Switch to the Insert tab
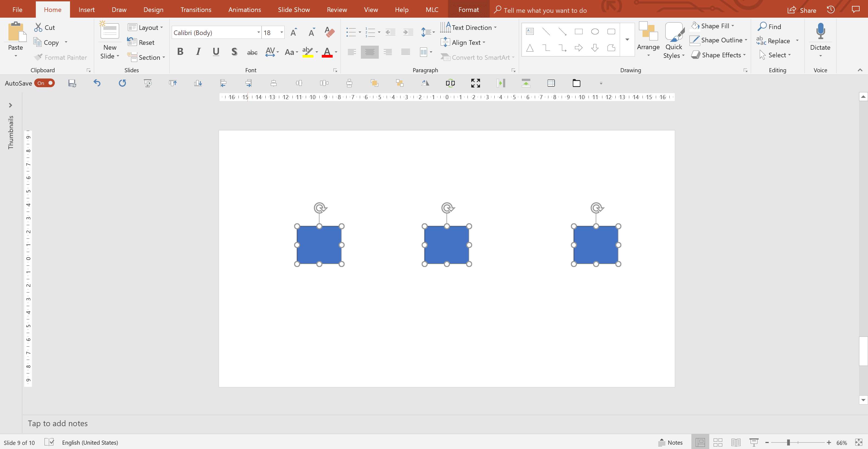 [87, 10]
